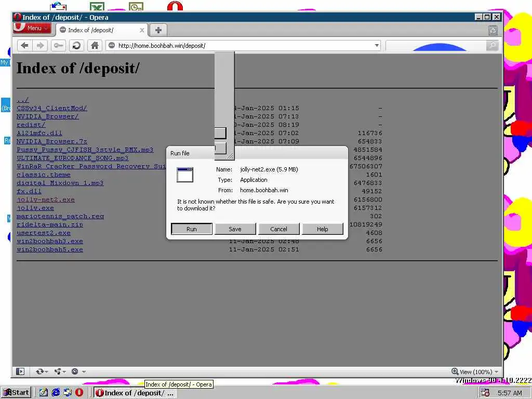The height and width of the screenshot is (399, 532).
Task: Open the View (100%) zoom control
Action: [x=475, y=371]
